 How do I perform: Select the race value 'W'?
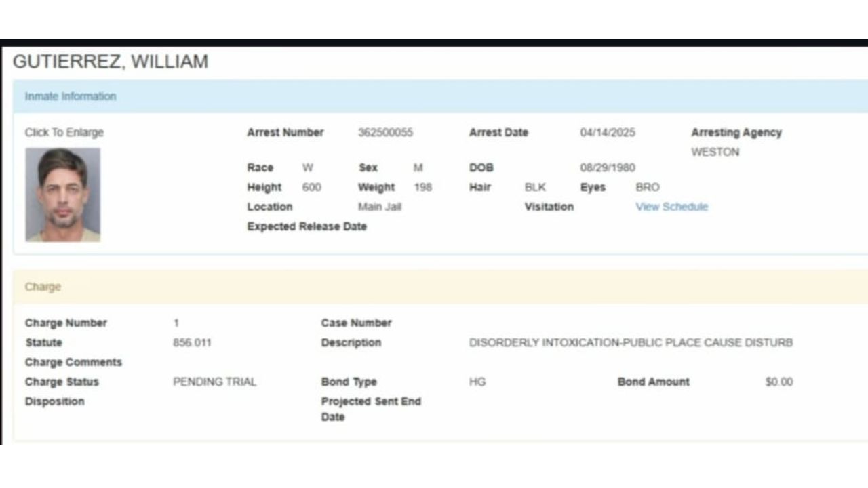point(308,167)
